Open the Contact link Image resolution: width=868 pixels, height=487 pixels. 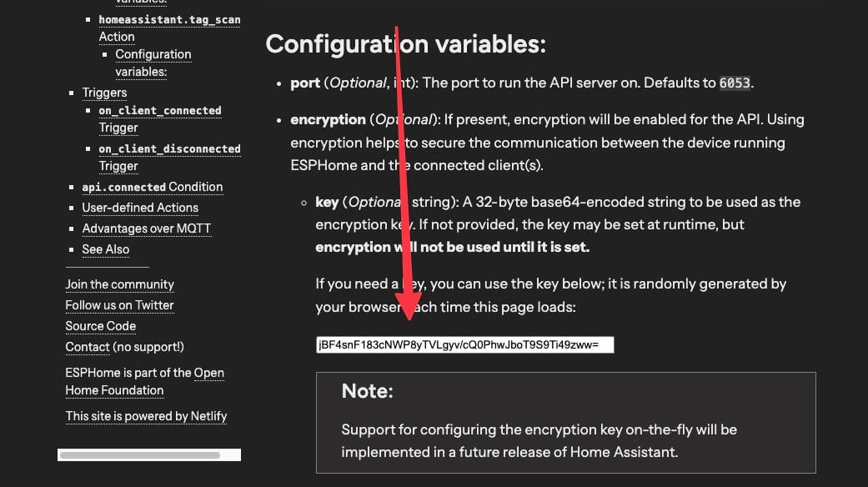88,347
